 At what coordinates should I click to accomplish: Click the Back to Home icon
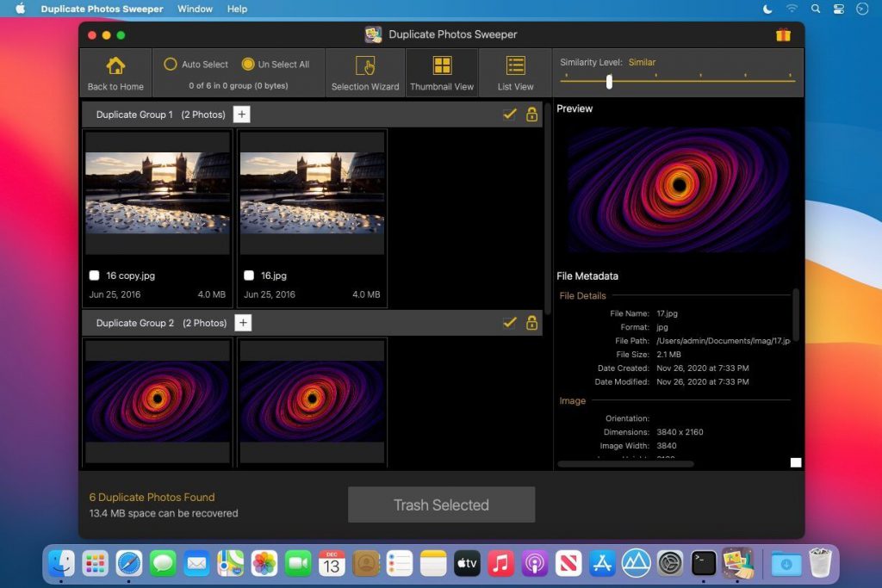click(x=115, y=67)
